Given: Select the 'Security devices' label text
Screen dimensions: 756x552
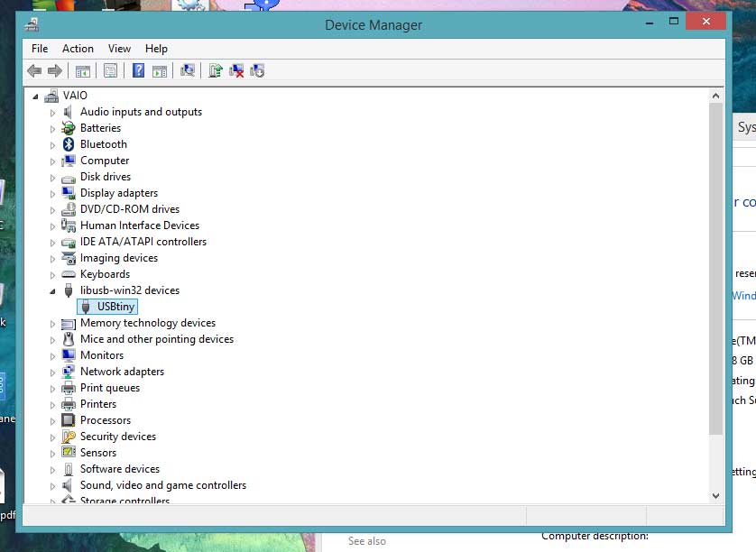Looking at the screenshot, I should pos(118,437).
